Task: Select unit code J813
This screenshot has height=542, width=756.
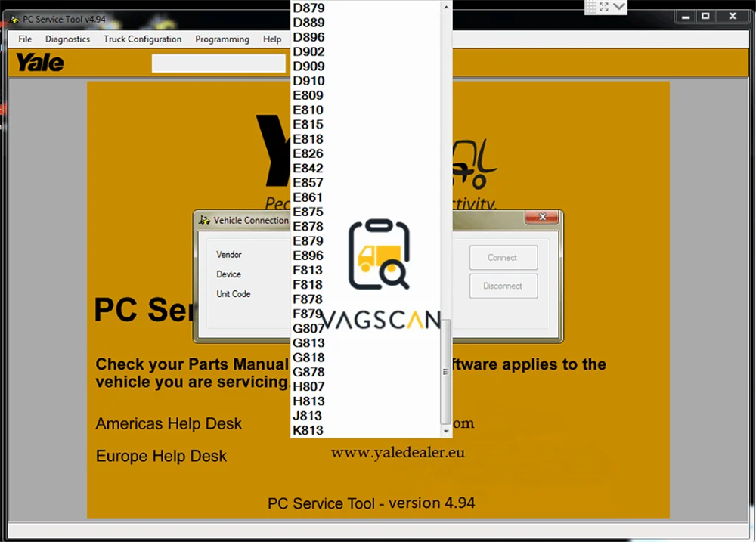Action: 365,416
